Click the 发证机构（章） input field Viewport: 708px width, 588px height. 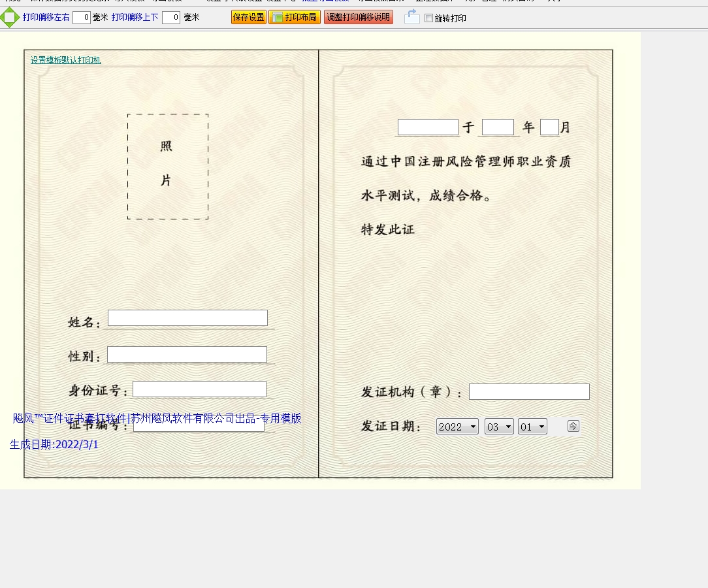tap(529, 391)
